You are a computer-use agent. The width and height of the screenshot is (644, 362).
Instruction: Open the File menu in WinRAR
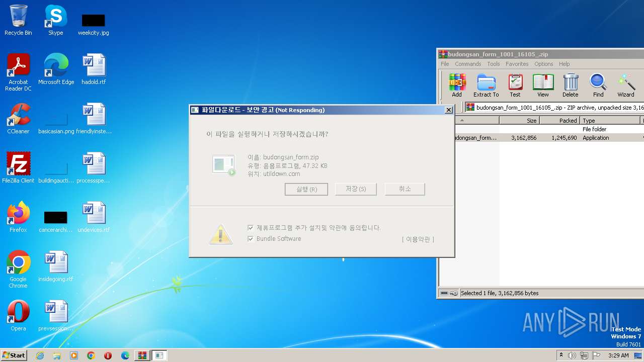coord(445,64)
